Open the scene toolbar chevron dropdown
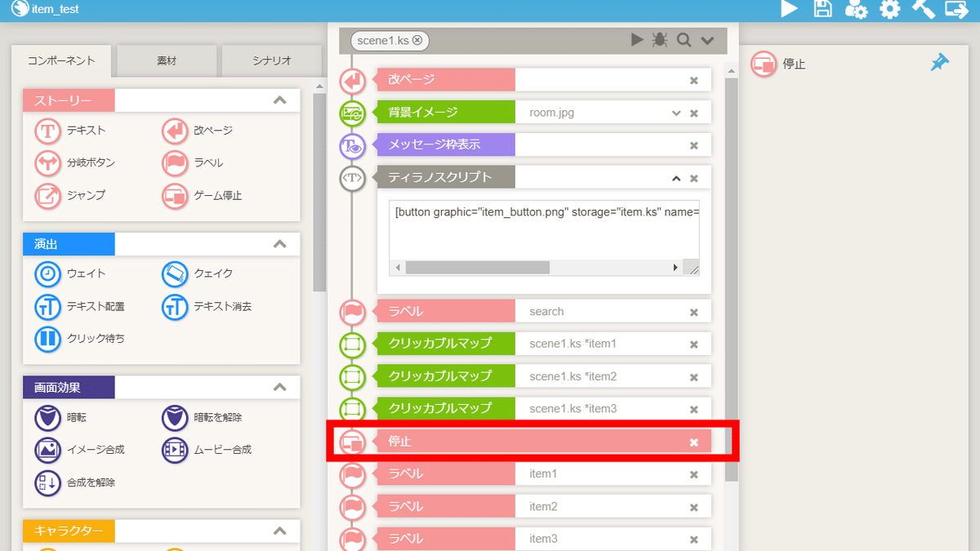The image size is (980, 551). 707,40
